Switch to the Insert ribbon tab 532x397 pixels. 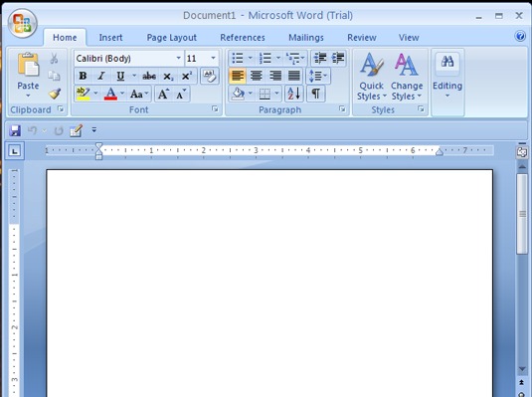point(110,38)
